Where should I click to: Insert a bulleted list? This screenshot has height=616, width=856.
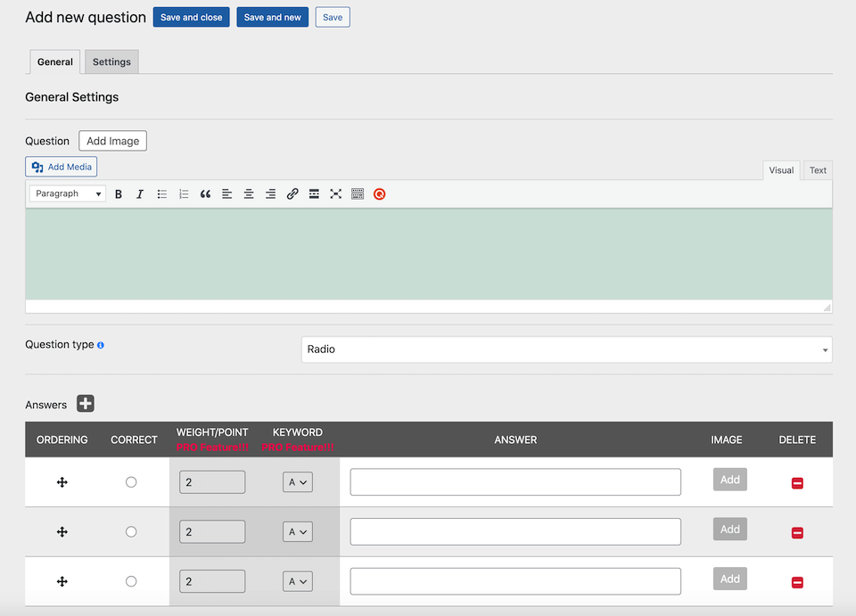coord(161,193)
